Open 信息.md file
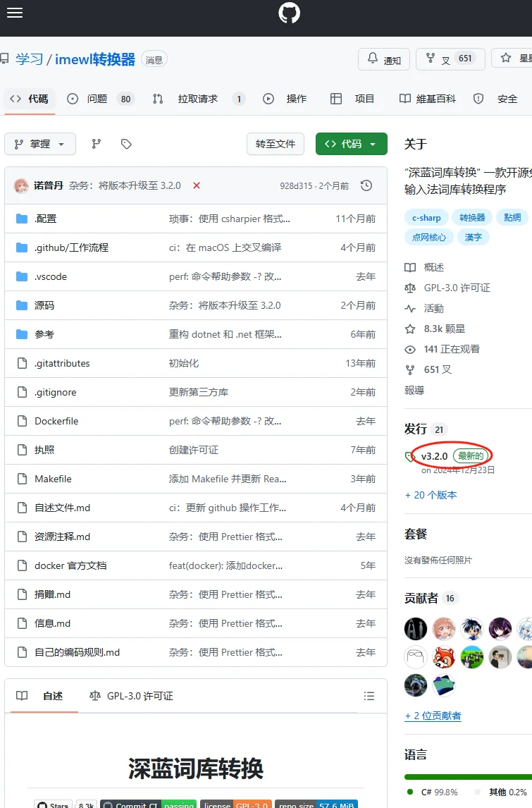Image resolution: width=532 pixels, height=808 pixels. pos(52,623)
